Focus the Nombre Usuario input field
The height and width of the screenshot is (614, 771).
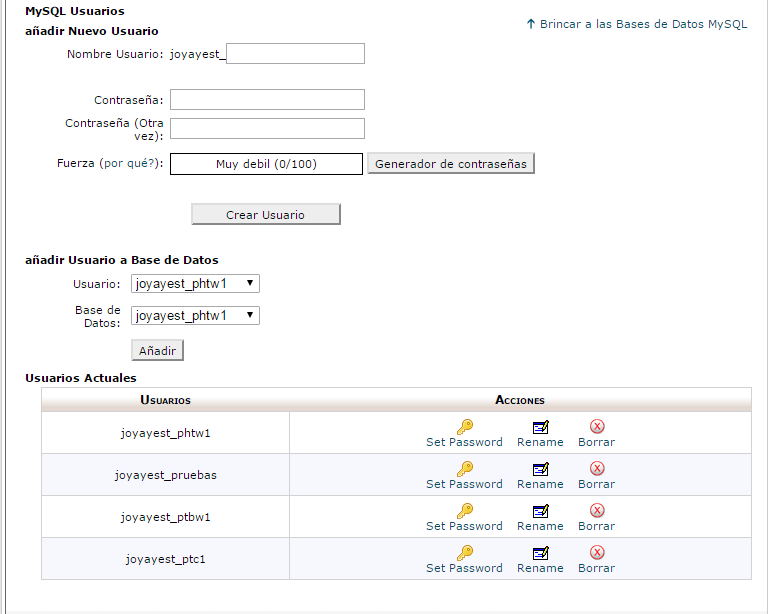[x=295, y=54]
